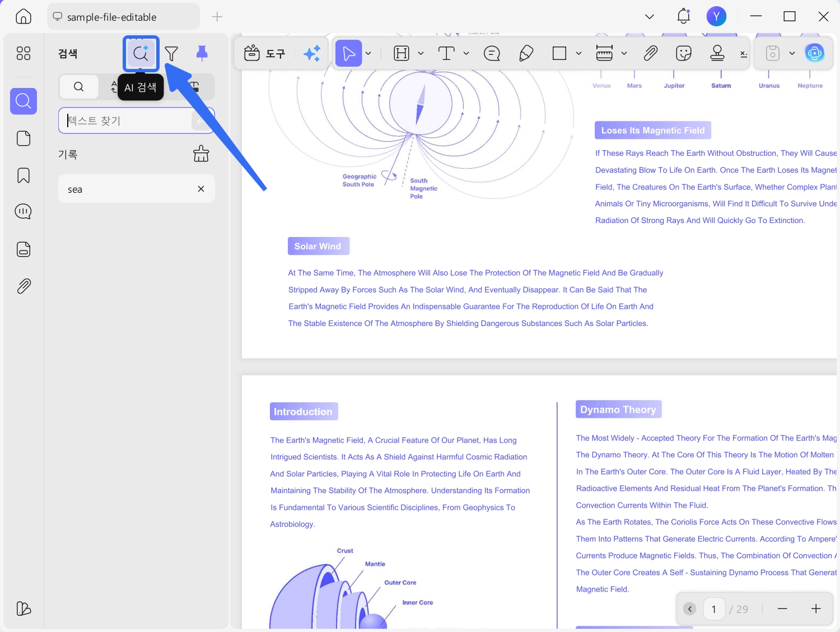Open the page thumbnails panel icon
The image size is (840, 632).
click(x=24, y=53)
